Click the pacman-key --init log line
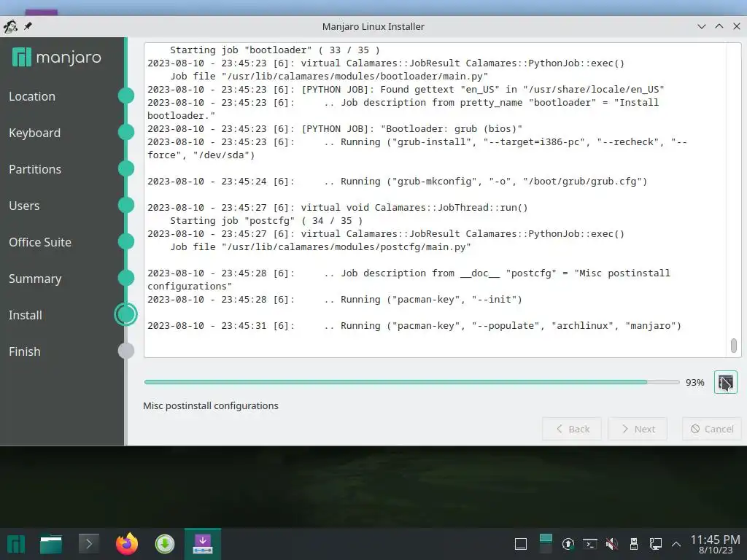This screenshot has width=747, height=560. coord(335,300)
